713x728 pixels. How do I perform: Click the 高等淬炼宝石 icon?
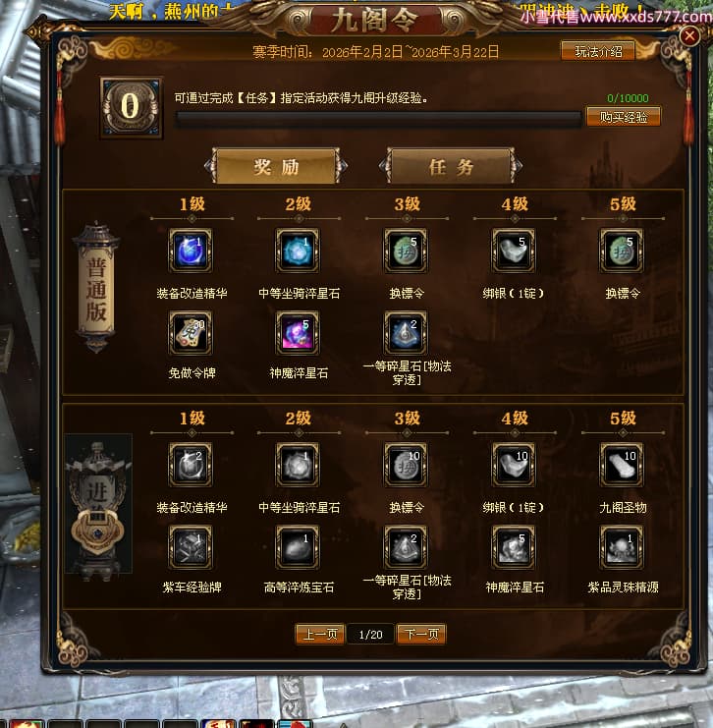(x=298, y=547)
